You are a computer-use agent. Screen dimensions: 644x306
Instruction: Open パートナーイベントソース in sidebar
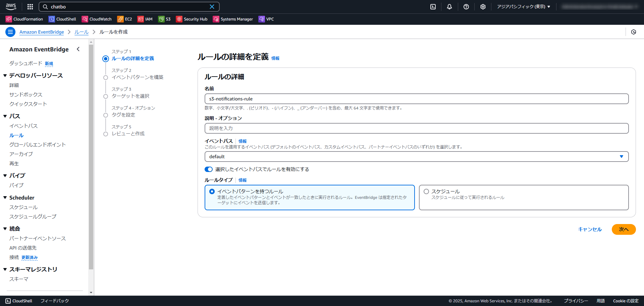[x=38, y=238]
